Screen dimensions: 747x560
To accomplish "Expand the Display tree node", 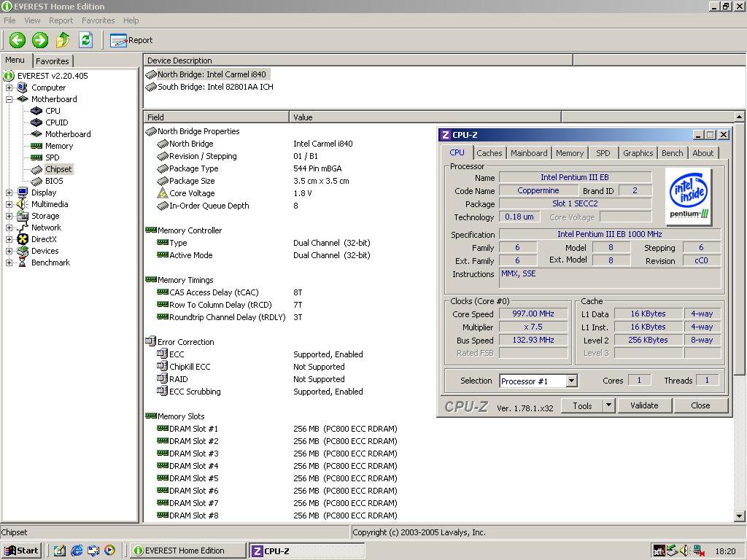I will [9, 192].
